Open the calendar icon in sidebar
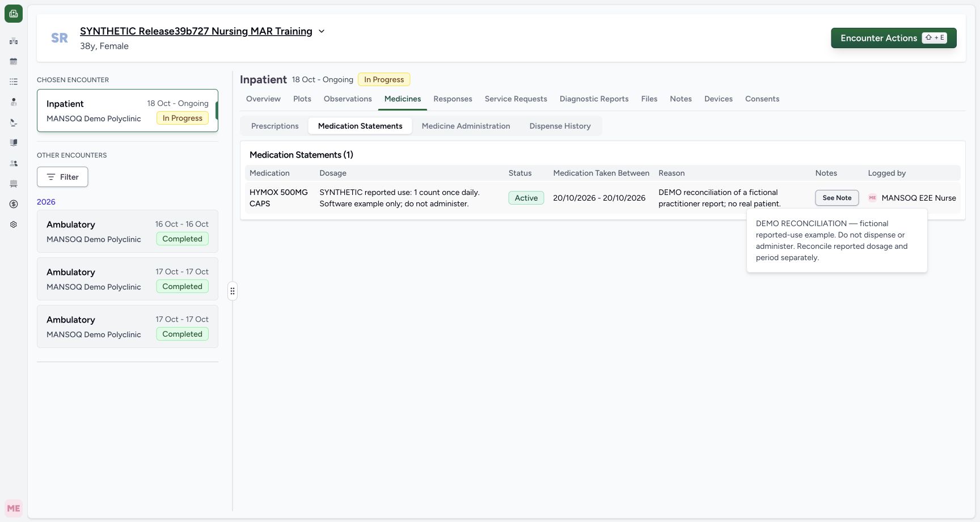 click(x=14, y=61)
